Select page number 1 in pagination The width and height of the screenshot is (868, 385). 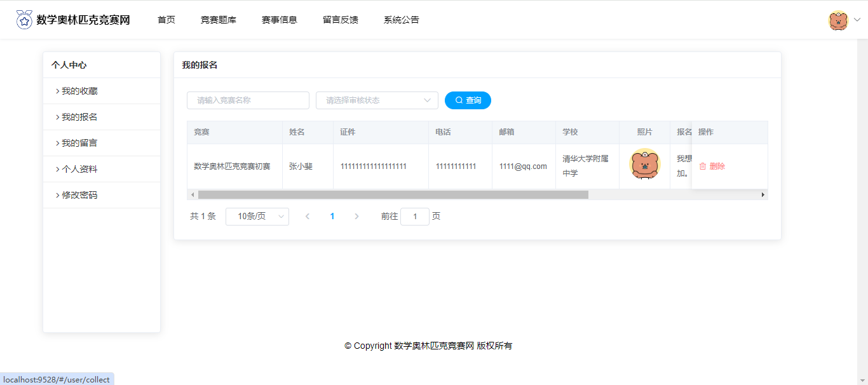(332, 217)
